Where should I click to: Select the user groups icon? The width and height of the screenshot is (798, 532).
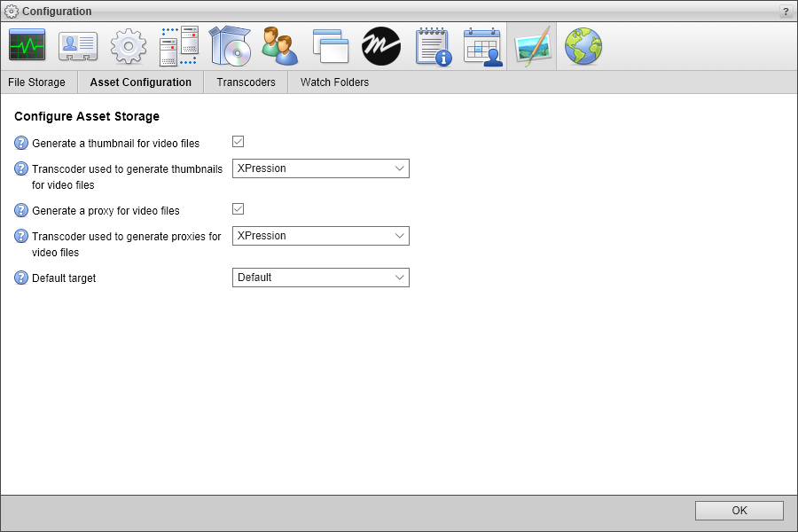pos(279,45)
